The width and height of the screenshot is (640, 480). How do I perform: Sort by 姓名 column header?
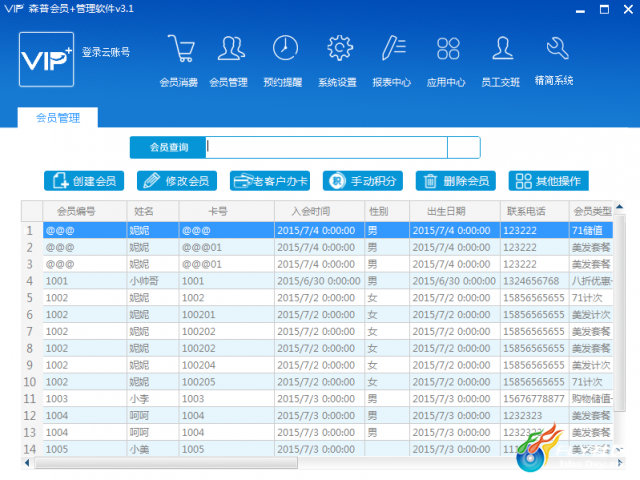153,211
